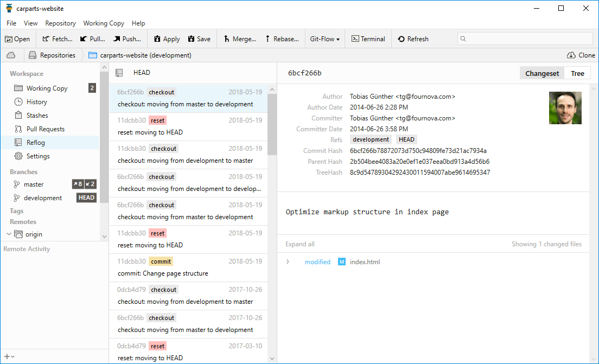Click the Fetch toolbar icon

click(x=46, y=39)
